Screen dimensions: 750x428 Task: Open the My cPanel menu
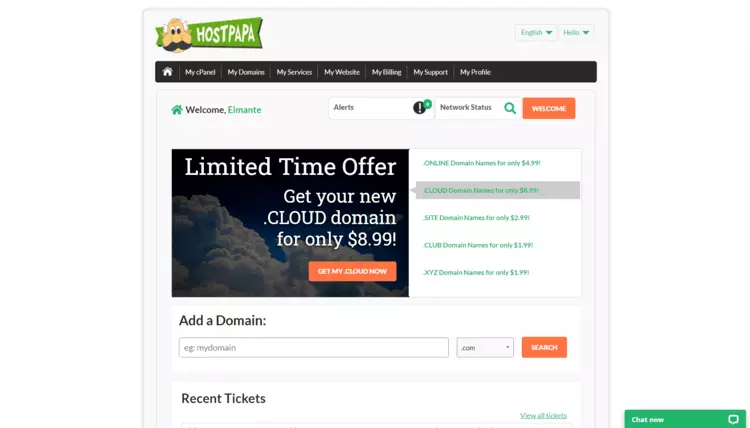200,72
